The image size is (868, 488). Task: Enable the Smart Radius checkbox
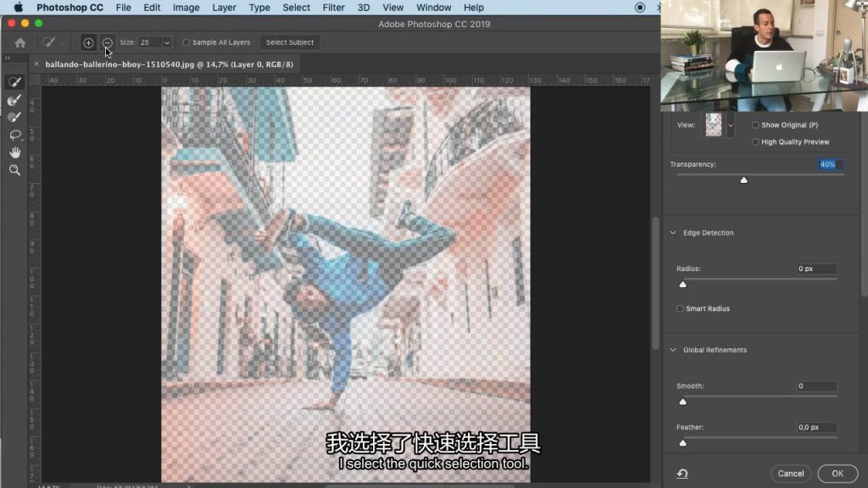point(680,309)
